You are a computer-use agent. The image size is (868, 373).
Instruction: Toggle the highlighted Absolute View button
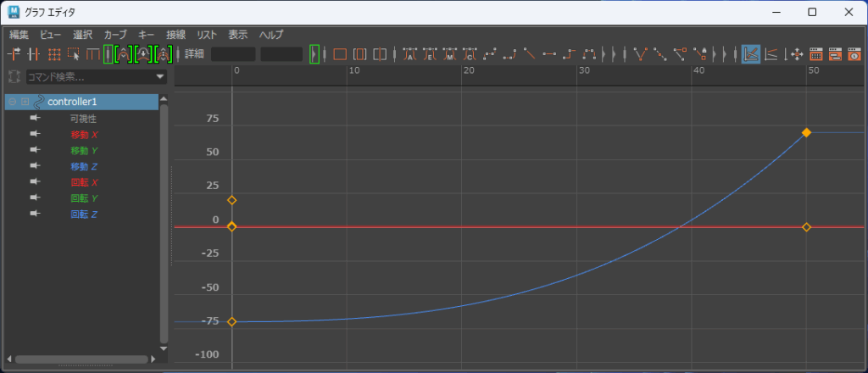point(751,54)
